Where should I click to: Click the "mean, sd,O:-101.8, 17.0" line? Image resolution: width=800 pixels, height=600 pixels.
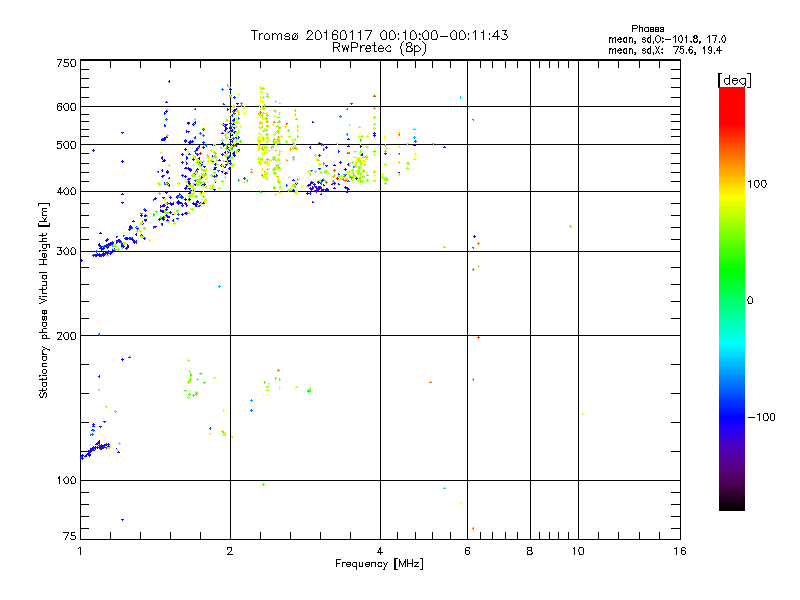coord(667,39)
